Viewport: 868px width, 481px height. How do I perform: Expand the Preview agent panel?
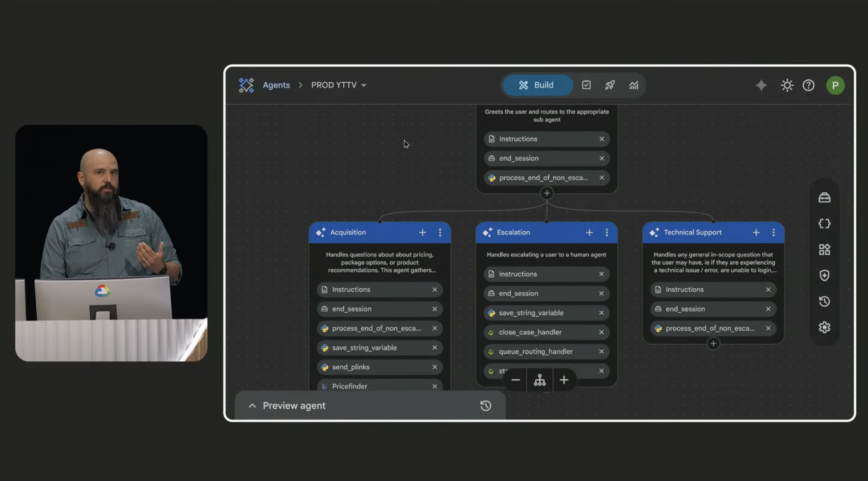(x=252, y=405)
